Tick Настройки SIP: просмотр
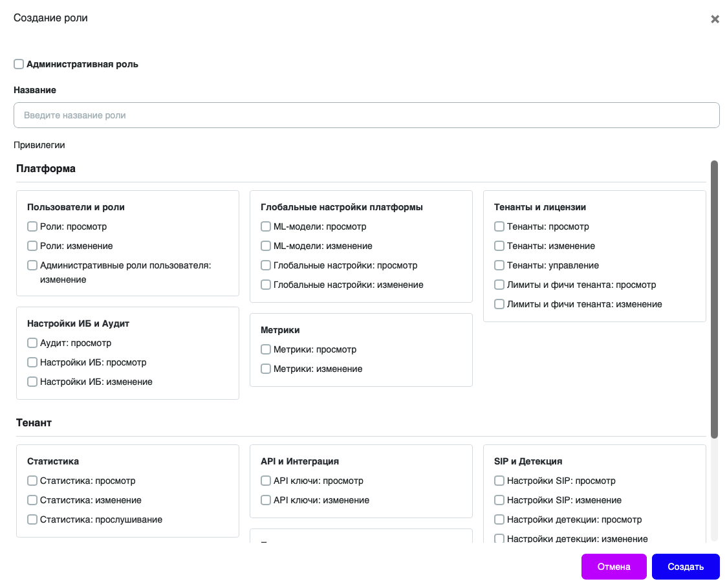This screenshot has height=588, width=727. coord(499,481)
